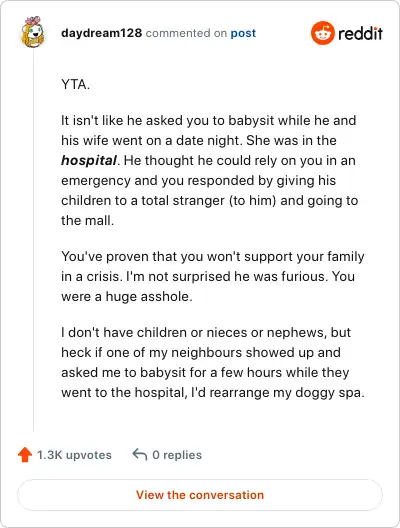Click the orange upvote arrow icon
Screen dimensions: 400x528
click(25, 455)
